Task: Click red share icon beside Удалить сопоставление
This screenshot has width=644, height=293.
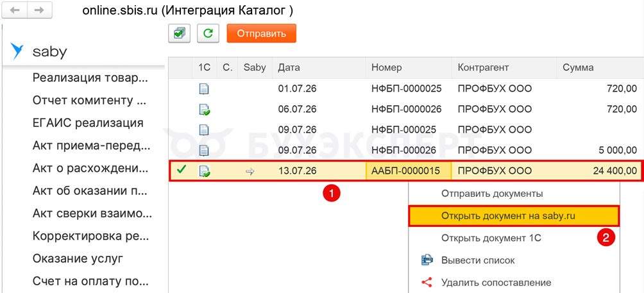Action: pyautogui.click(x=427, y=282)
